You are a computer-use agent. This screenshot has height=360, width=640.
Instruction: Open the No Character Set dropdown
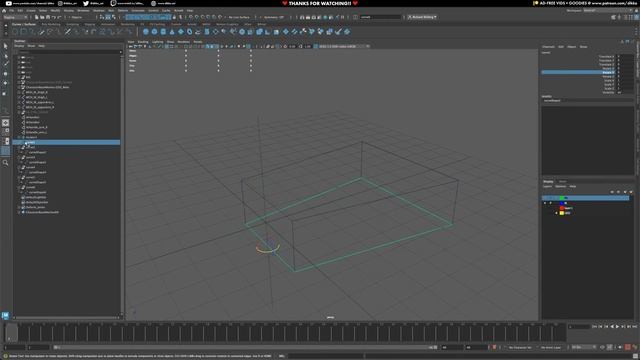pyautogui.click(x=520, y=347)
